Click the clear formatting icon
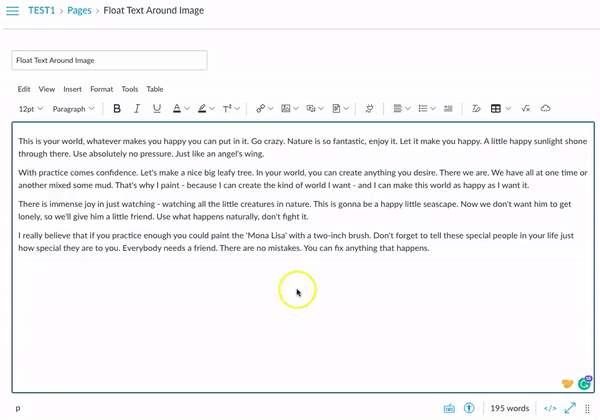The image size is (600, 420). pyautogui.click(x=476, y=109)
